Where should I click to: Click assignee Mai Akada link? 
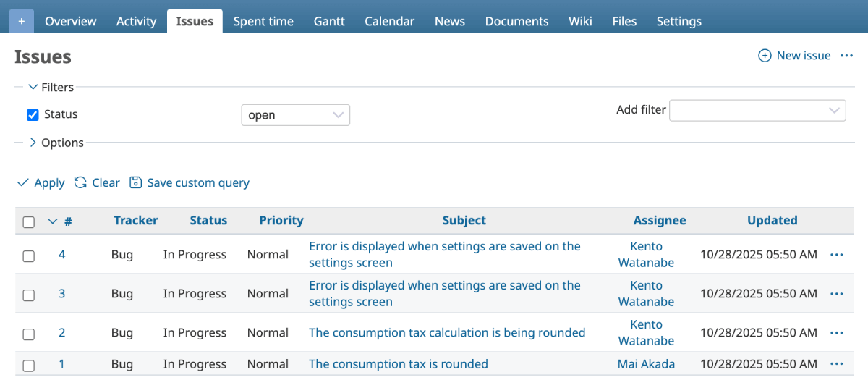646,364
